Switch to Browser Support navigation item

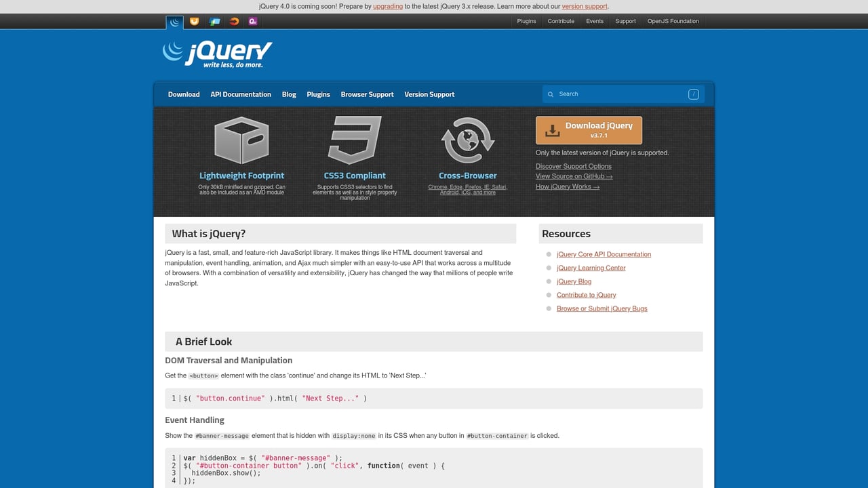367,94
